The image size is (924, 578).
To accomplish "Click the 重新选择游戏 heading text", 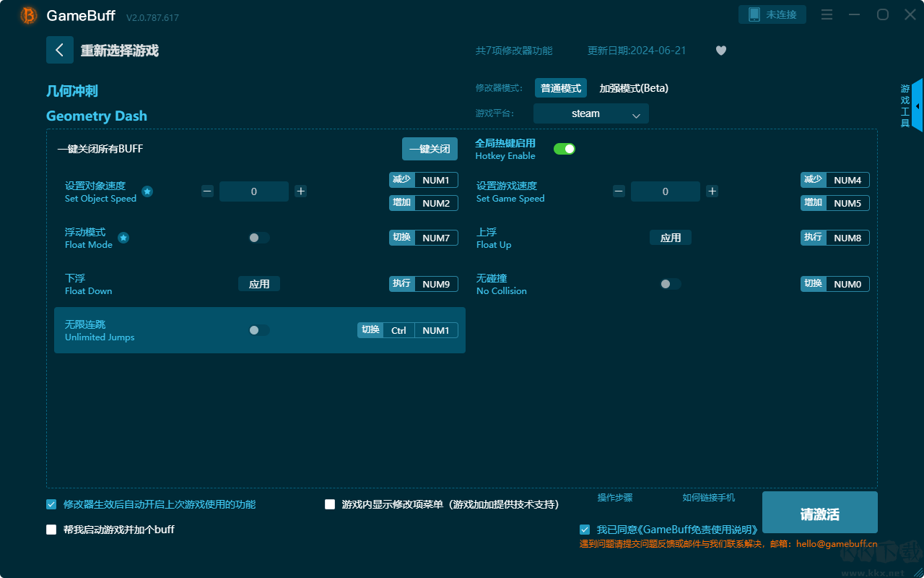I will tap(120, 51).
